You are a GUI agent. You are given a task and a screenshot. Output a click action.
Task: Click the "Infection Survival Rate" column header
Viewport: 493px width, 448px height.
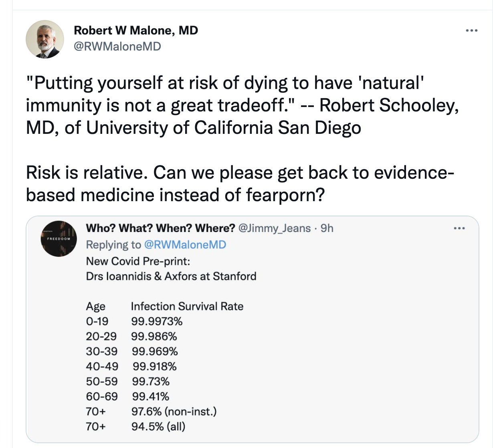[187, 307]
